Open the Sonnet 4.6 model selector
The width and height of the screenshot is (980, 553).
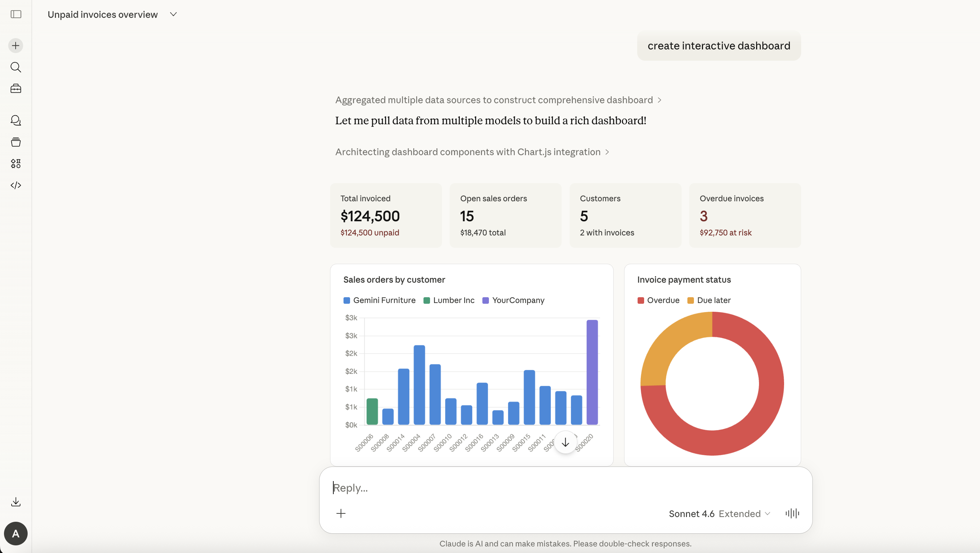point(719,513)
